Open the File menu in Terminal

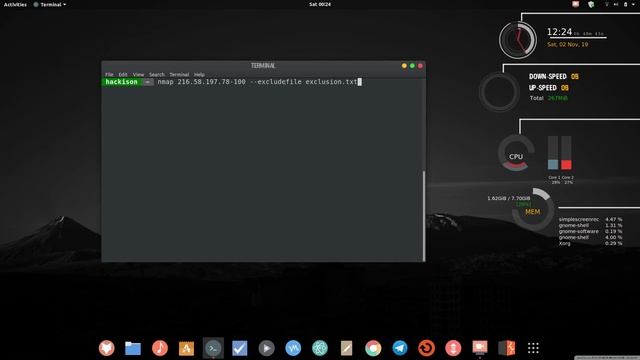point(109,74)
